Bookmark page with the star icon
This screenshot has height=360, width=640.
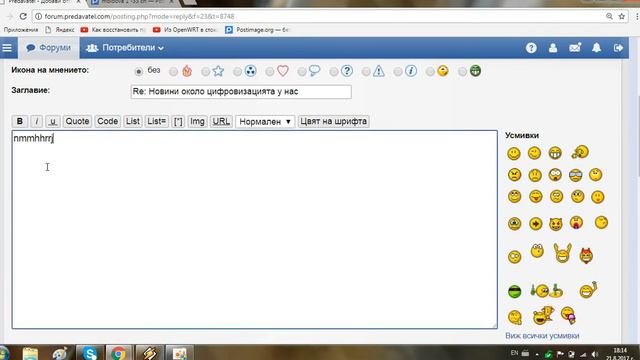622,16
